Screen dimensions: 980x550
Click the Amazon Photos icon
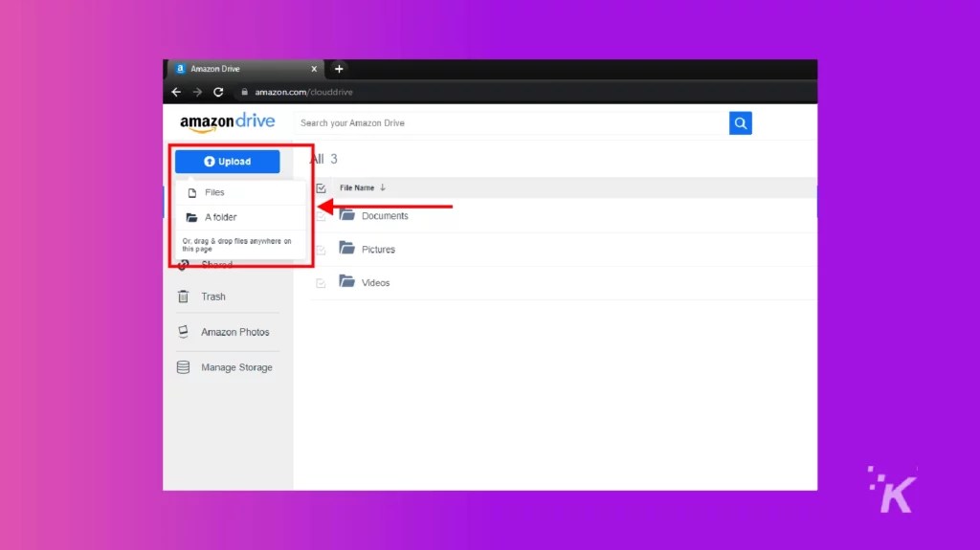click(x=183, y=331)
